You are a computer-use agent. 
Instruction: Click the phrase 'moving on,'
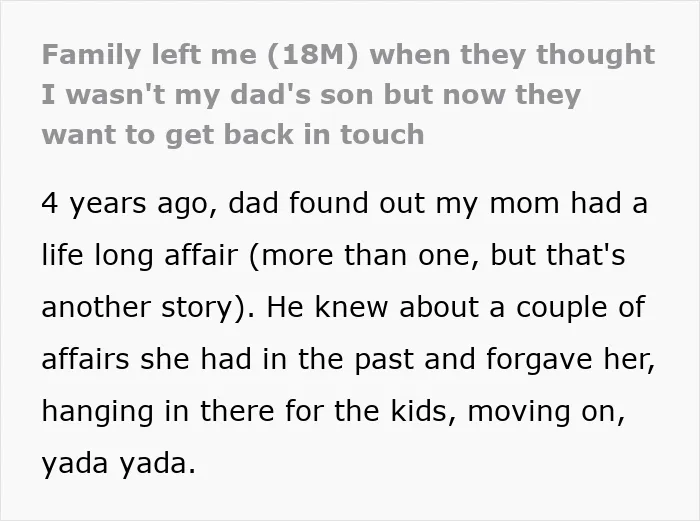pos(546,412)
